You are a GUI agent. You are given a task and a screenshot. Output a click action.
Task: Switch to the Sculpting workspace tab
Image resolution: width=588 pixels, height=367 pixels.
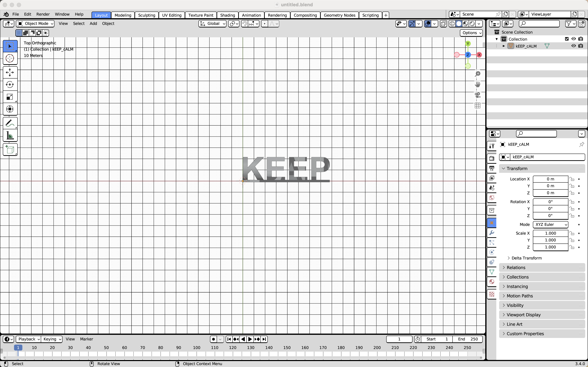[x=147, y=15]
